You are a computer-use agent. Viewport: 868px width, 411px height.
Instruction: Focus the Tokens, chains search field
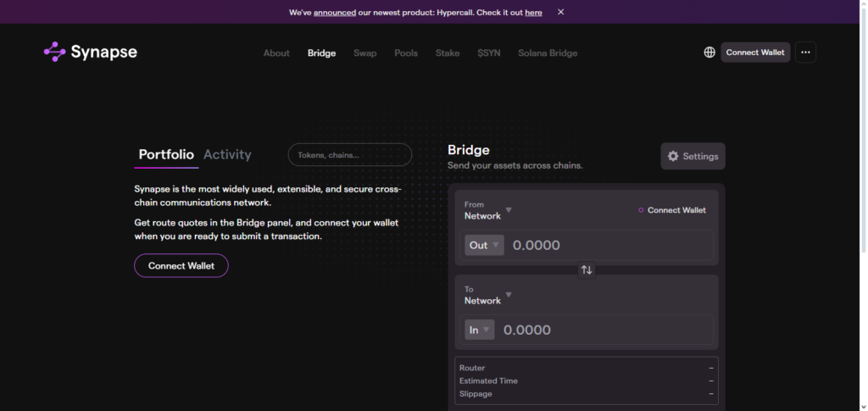[x=349, y=155]
